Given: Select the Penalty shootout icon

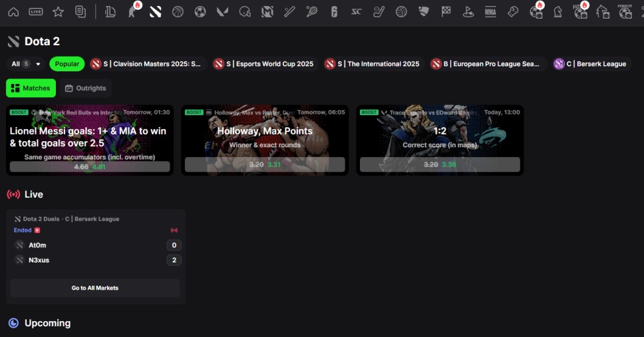Looking at the screenshot, I should (625, 12).
